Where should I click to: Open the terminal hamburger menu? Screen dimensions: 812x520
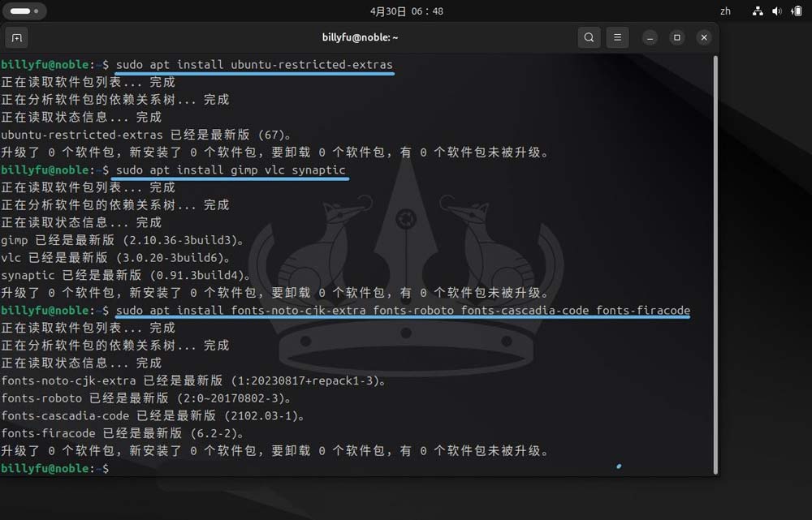(x=618, y=37)
